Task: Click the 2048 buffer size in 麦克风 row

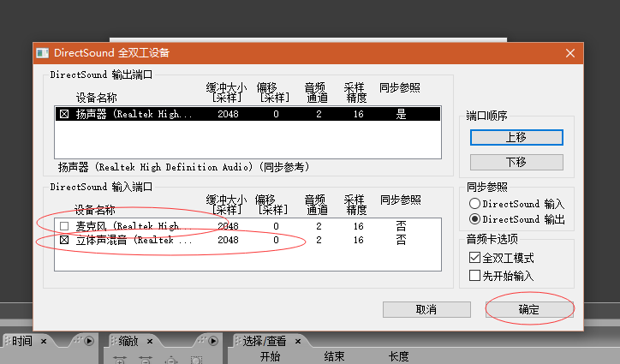Action: [228, 226]
